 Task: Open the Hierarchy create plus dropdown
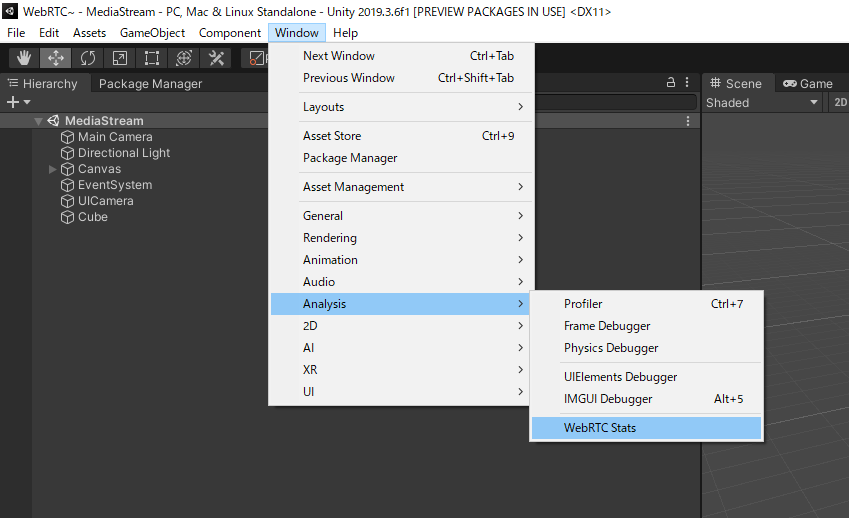[18, 102]
